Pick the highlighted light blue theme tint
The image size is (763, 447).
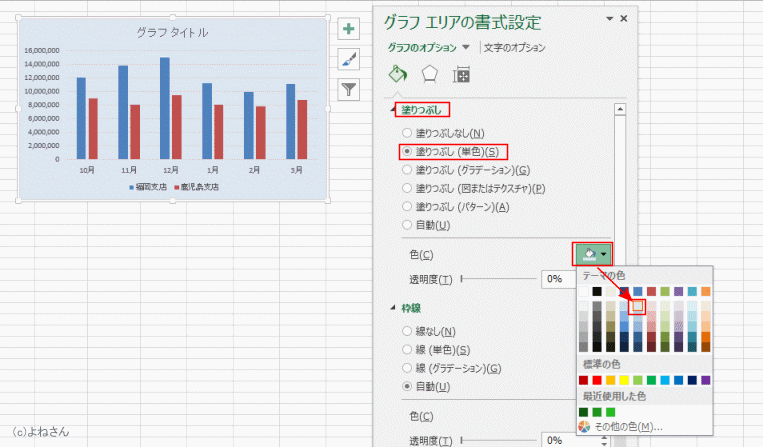click(x=638, y=306)
